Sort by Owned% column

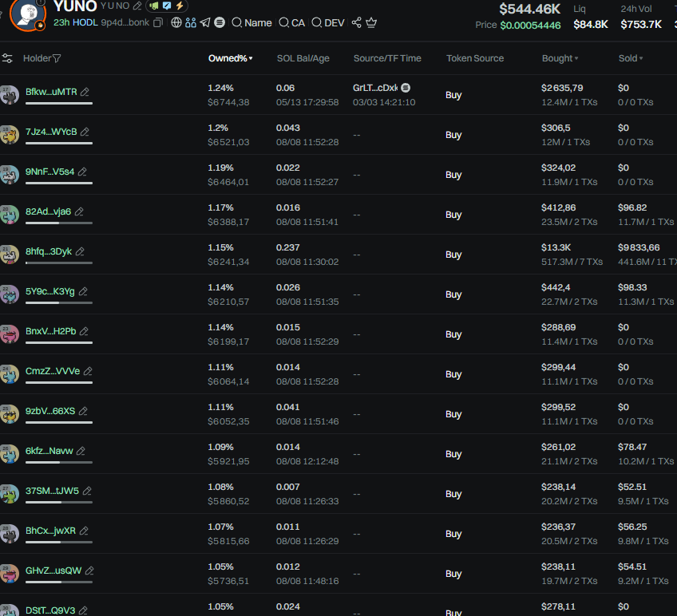click(230, 58)
